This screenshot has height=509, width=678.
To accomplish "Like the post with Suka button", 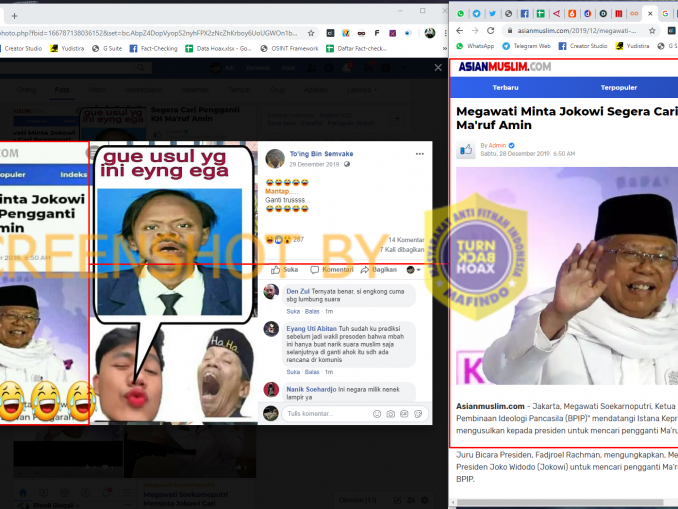I will pos(284,270).
